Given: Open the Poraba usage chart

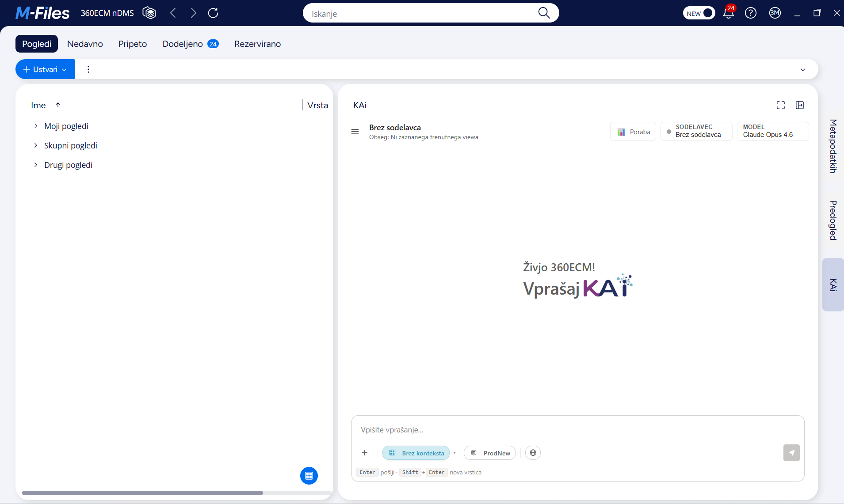Looking at the screenshot, I should click(x=633, y=132).
